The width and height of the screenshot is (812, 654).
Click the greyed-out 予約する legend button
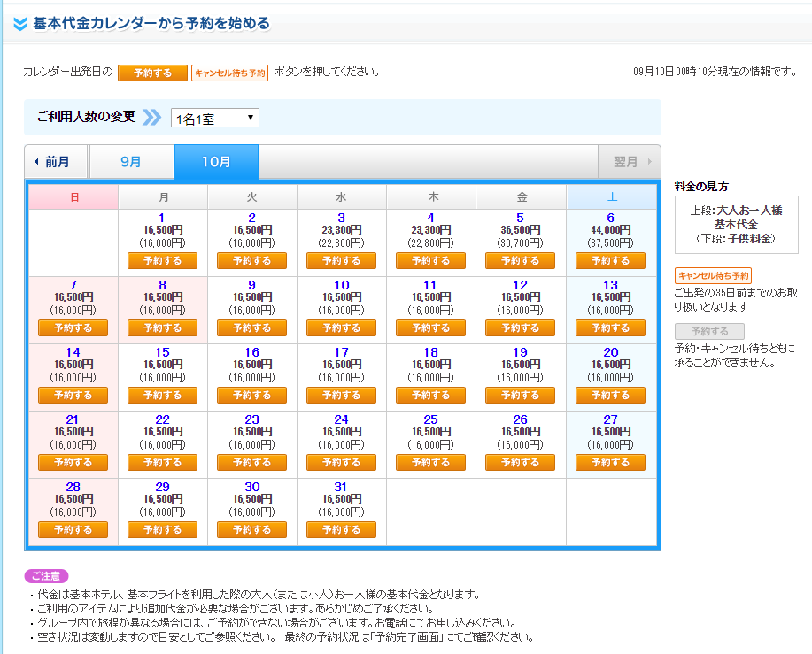coord(709,331)
